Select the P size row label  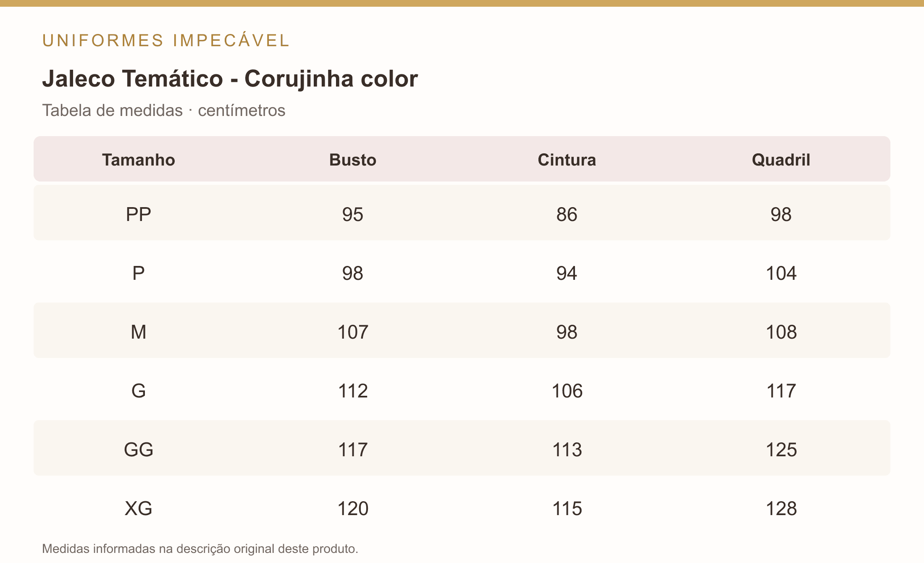click(139, 273)
